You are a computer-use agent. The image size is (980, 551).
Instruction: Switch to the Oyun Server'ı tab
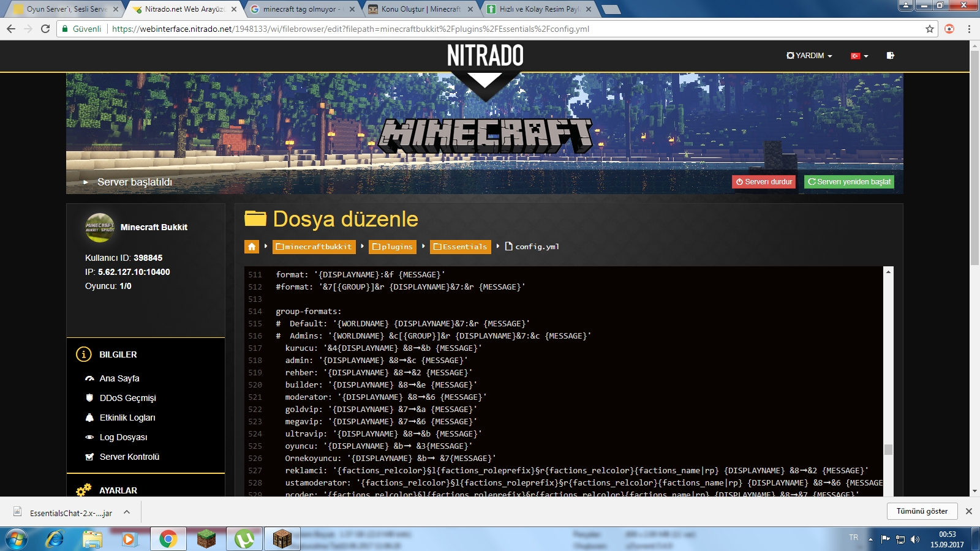click(66, 9)
